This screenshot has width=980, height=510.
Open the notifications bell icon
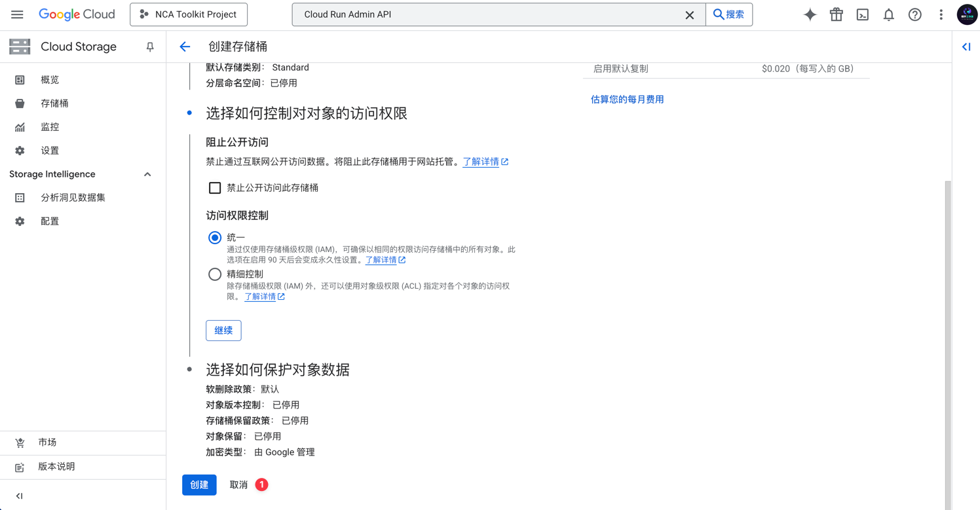[888, 14]
